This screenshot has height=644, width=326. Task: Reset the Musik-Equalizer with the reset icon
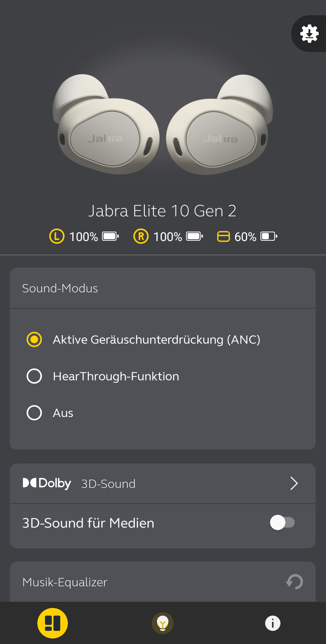[294, 582]
